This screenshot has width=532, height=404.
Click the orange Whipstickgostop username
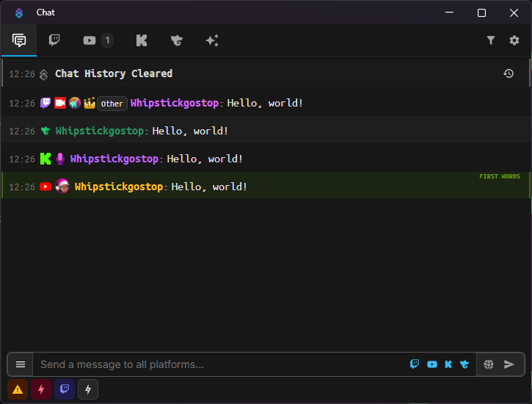pyautogui.click(x=119, y=187)
